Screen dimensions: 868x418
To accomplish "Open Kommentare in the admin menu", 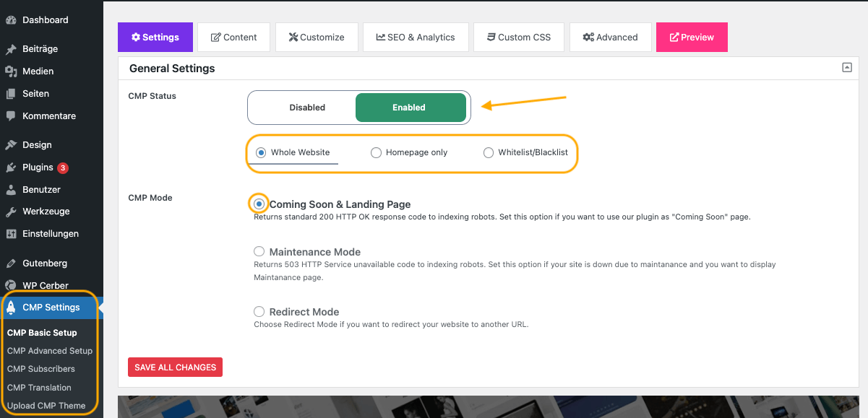I will 51,116.
